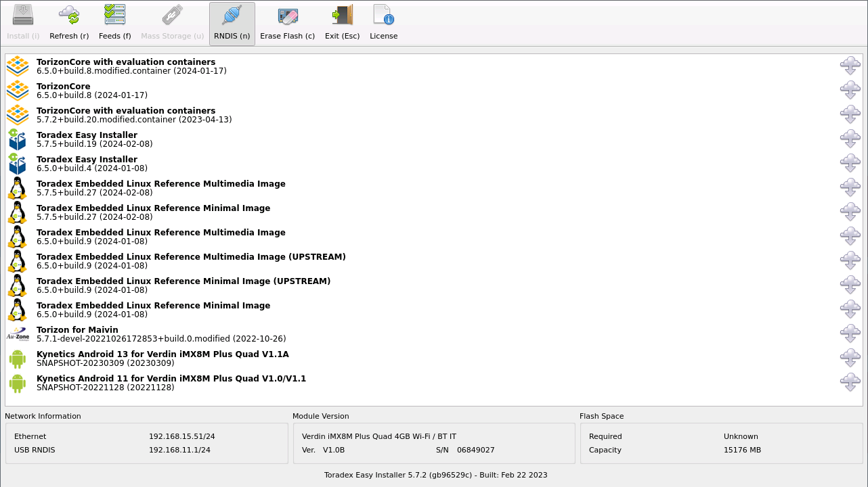This screenshot has width=868, height=487.
Task: Exit the Easy Installer
Action: click(342, 22)
